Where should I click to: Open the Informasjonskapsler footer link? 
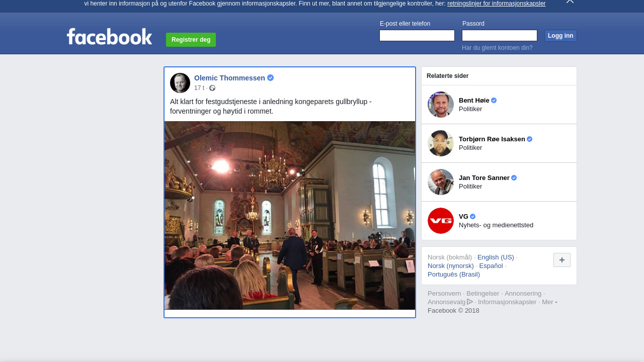[x=507, y=302]
